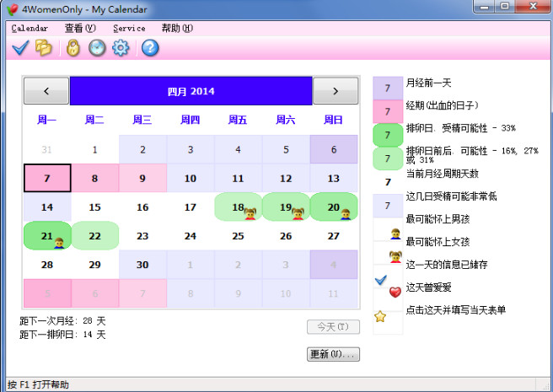This screenshot has width=553, height=392.
Task: Open the yellow folders toolbar icon
Action: [x=44, y=48]
